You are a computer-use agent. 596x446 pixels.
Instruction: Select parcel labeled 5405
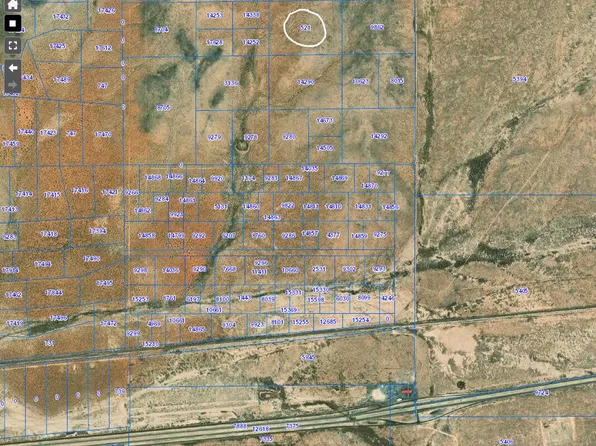pos(521,291)
